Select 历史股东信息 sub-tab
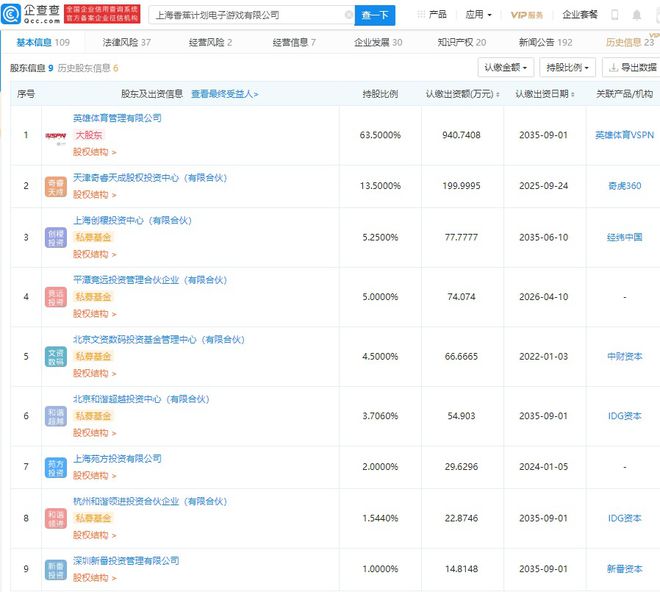Image resolution: width=660 pixels, height=592 pixels. pyautogui.click(x=88, y=68)
